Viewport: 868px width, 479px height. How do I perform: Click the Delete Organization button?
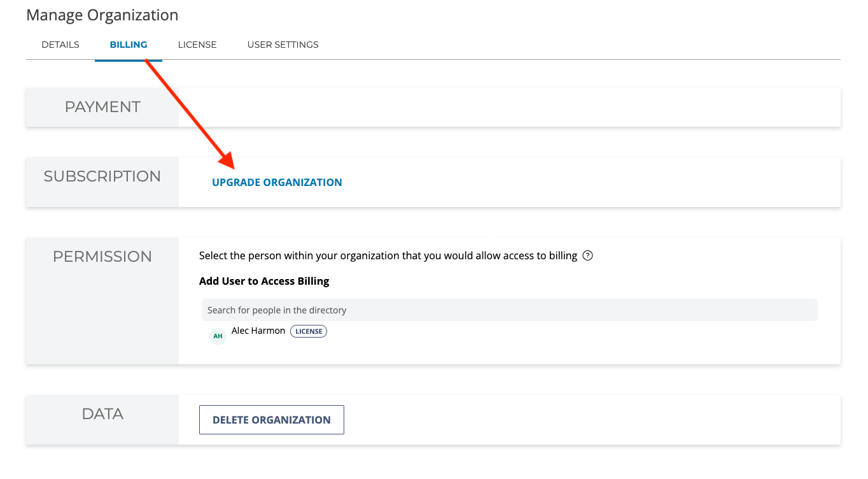point(272,420)
